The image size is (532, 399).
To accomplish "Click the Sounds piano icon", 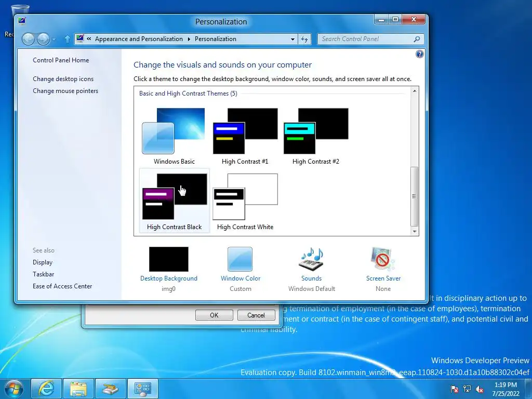I will [x=312, y=259].
